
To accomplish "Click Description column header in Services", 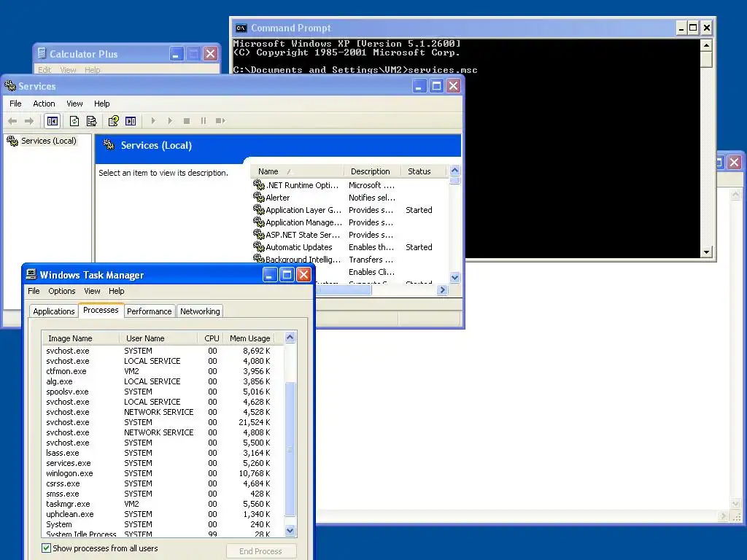I will pyautogui.click(x=372, y=171).
